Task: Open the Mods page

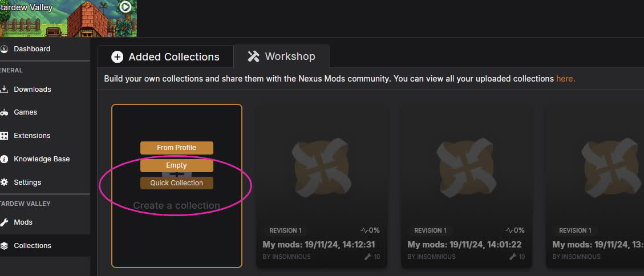Action: pos(45,222)
